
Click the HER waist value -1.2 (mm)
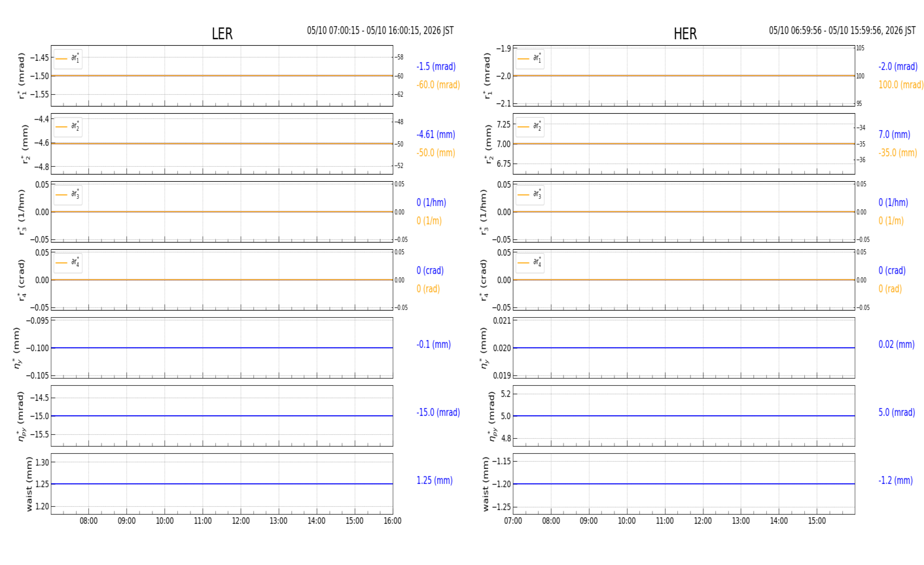pyautogui.click(x=895, y=481)
